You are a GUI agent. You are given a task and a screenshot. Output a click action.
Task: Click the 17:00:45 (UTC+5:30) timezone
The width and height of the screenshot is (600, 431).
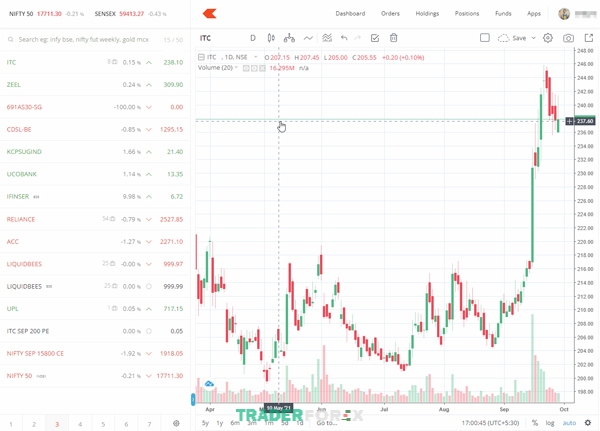490,423
